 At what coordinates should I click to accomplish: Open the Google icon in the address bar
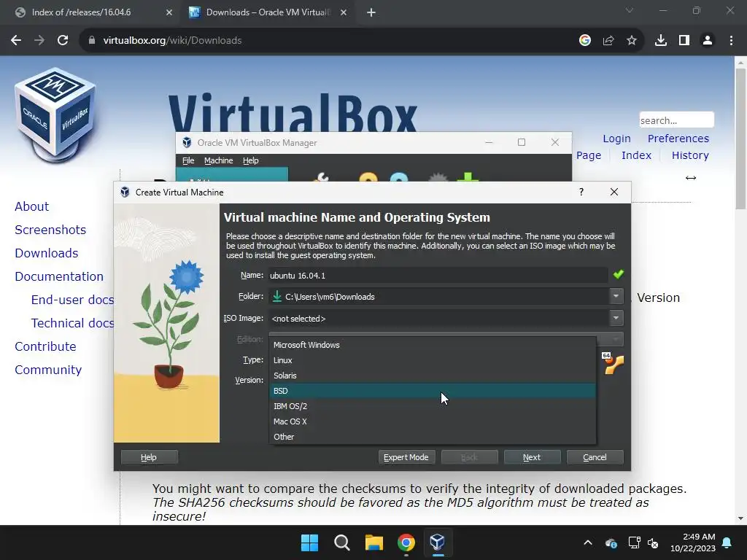585,41
